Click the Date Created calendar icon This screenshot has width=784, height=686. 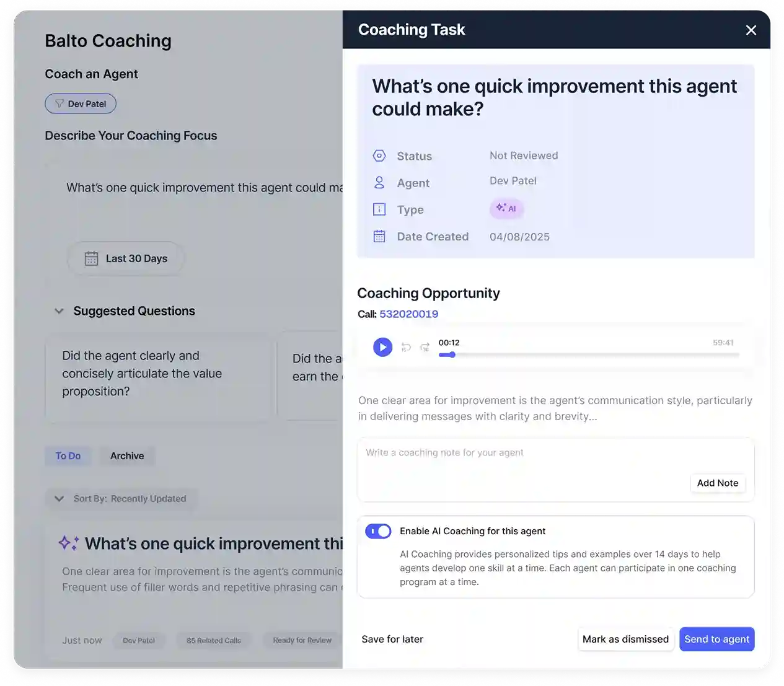[x=379, y=236]
